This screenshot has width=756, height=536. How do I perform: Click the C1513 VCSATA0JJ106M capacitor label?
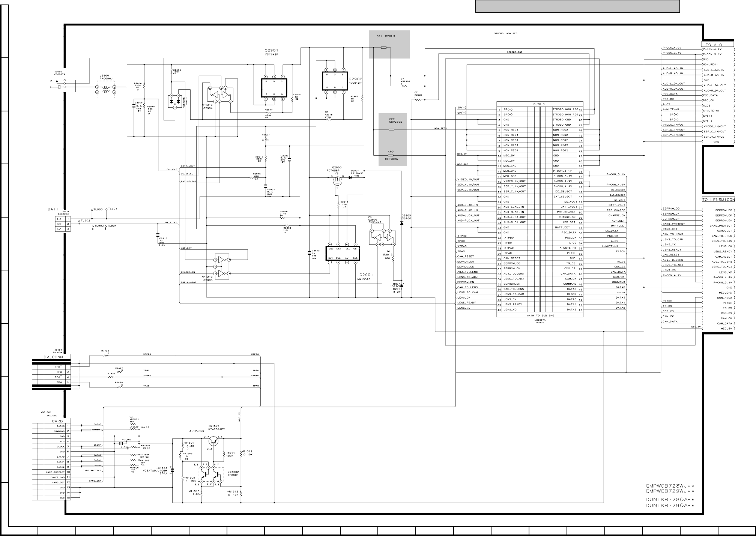click(x=156, y=470)
